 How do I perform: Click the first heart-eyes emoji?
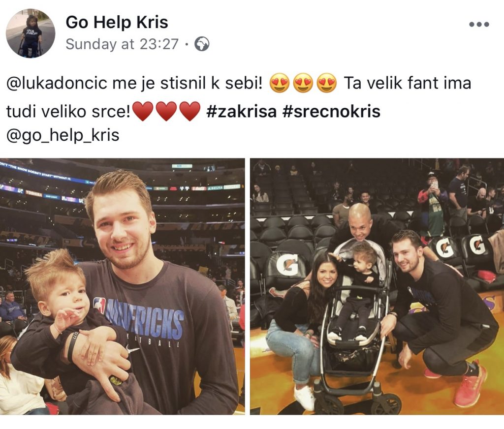coord(280,83)
